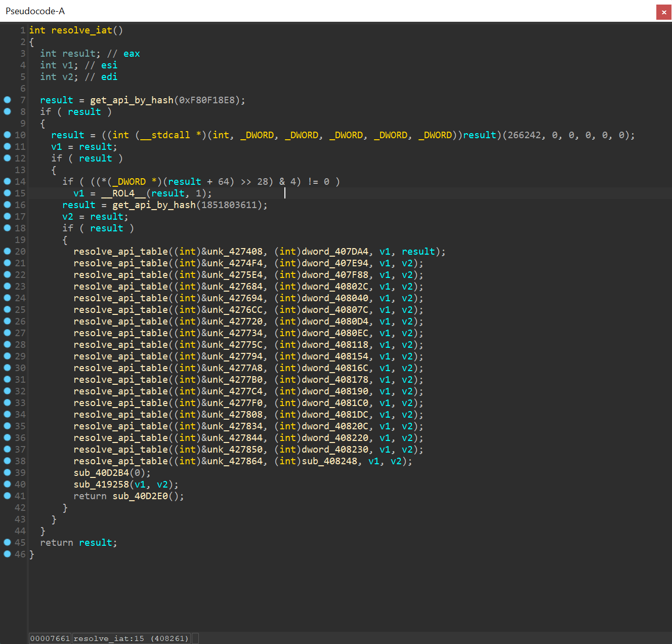Click the blue dot beside line 15
This screenshot has height=644, width=672.
click(x=7, y=193)
